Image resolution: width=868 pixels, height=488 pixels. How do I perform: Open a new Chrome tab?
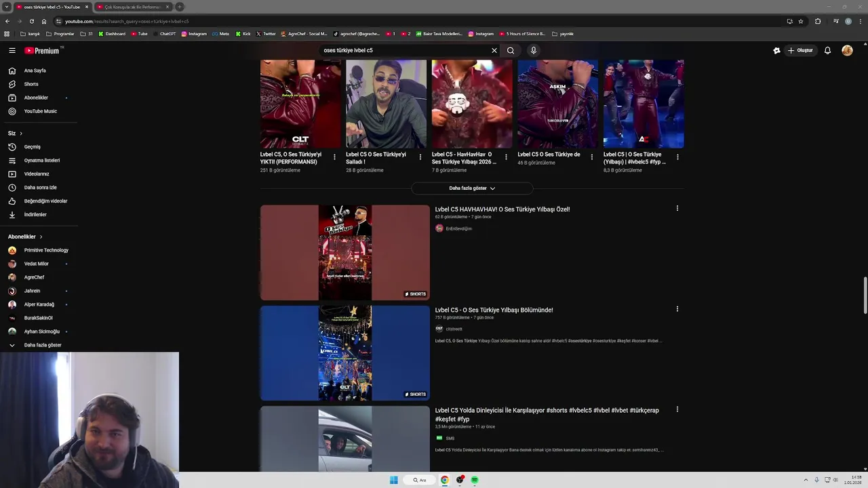(x=180, y=7)
